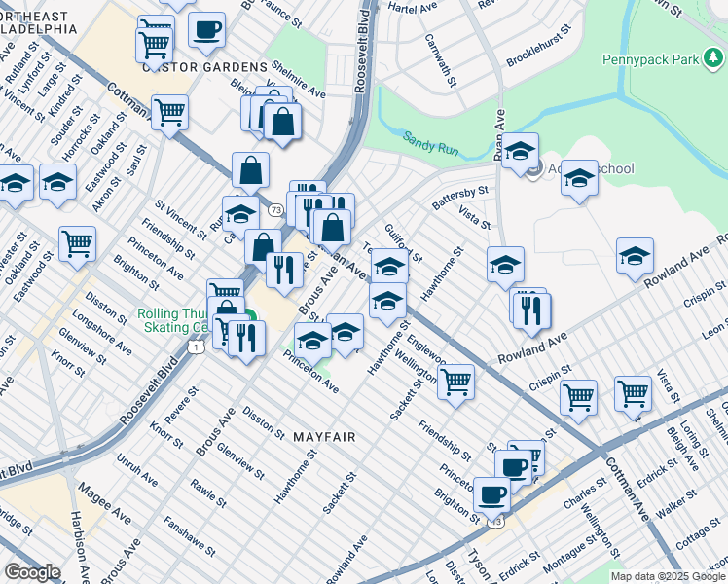Click the Montague St street label
This screenshot has width=728, height=584.
point(569,554)
